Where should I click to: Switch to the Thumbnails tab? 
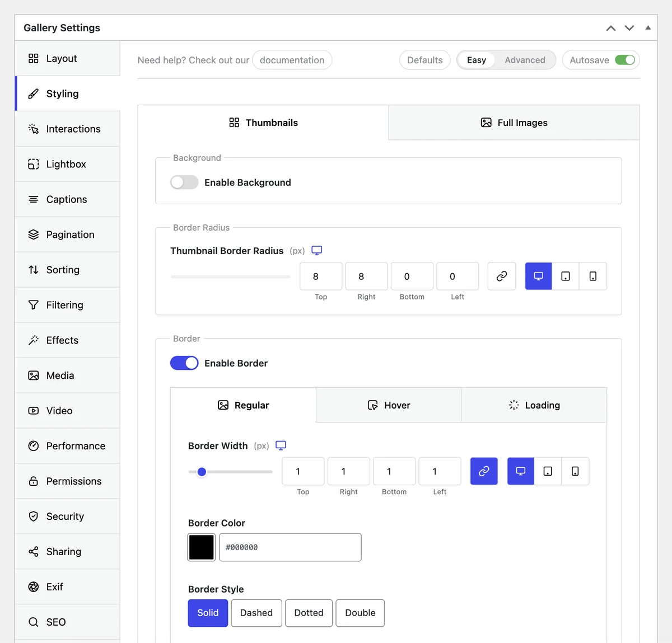(x=263, y=123)
